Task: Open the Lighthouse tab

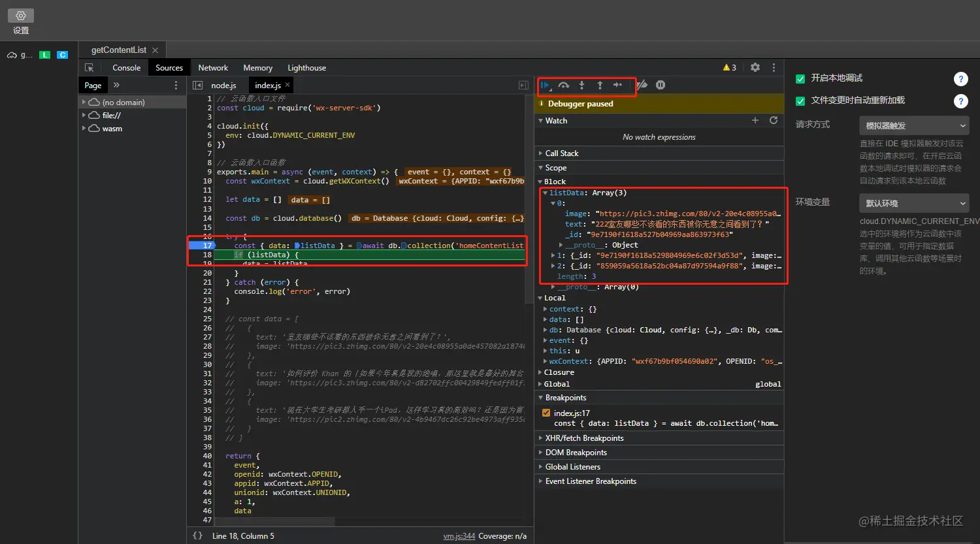Action: (x=306, y=68)
